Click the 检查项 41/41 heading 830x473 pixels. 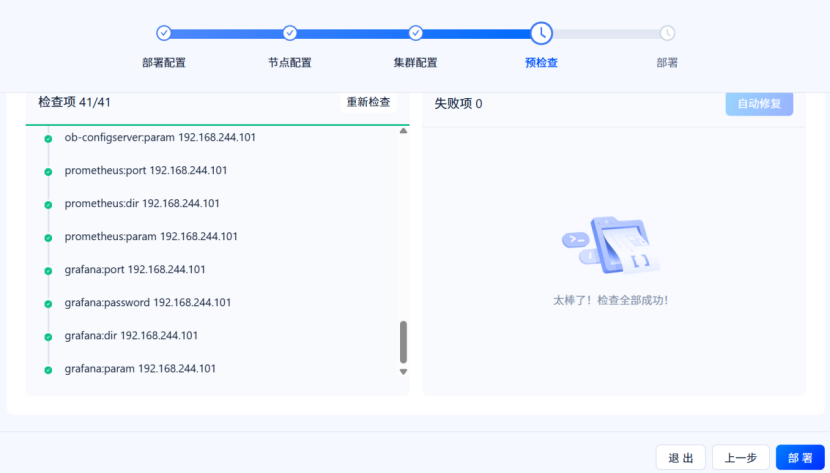click(74, 102)
